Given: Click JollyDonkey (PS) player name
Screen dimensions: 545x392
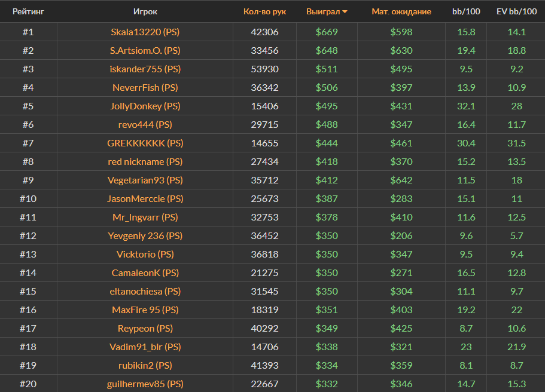Looking at the screenshot, I should (145, 106).
